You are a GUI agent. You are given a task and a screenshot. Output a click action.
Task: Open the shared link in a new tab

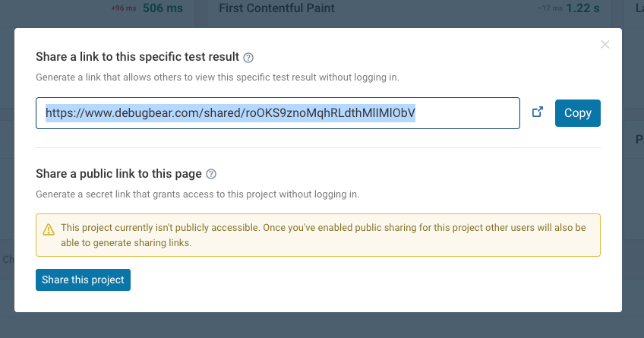(x=538, y=112)
